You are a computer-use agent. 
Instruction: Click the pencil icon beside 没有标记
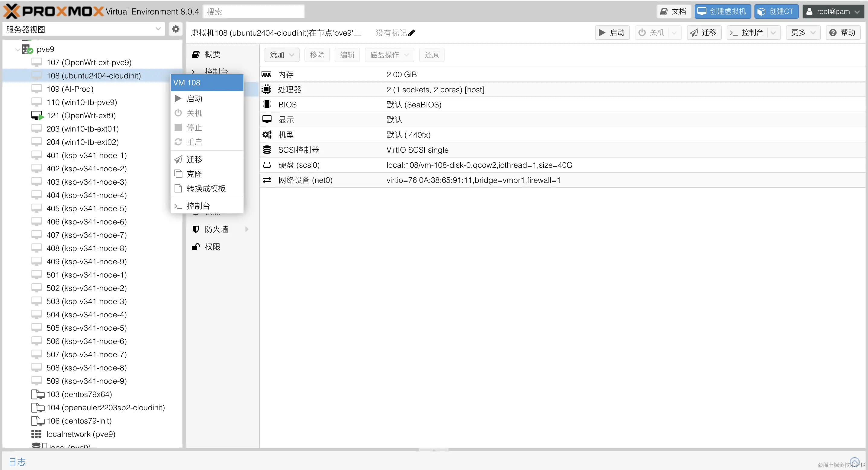pyautogui.click(x=412, y=33)
